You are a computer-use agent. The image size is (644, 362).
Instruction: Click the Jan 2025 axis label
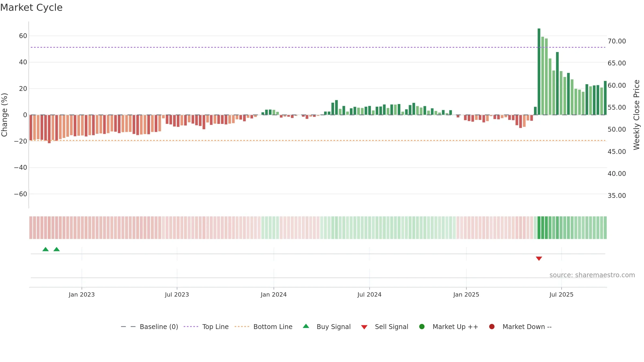[x=466, y=295]
